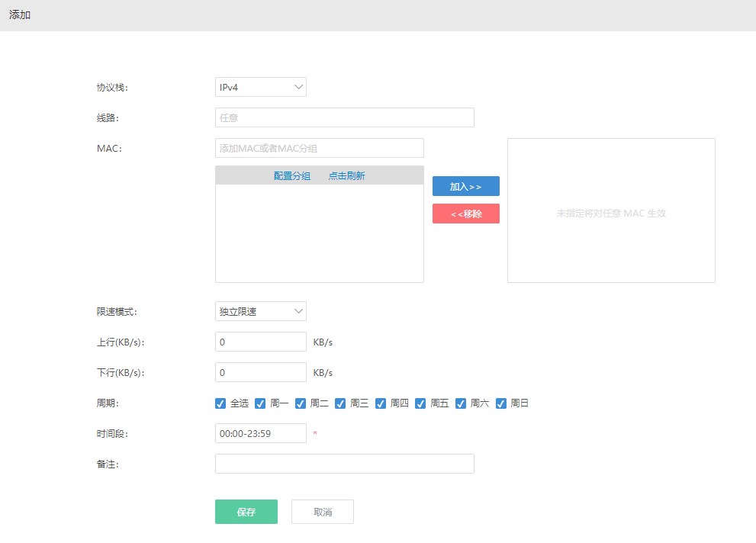This screenshot has height=543, width=756.
Task: Uncheck the 周二 checkbox
Action: 301,403
